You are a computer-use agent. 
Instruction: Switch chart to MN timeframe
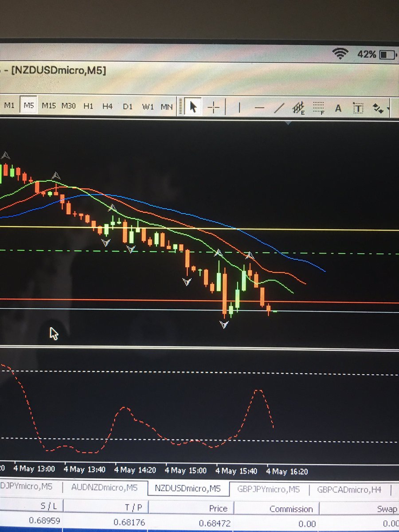167,107
